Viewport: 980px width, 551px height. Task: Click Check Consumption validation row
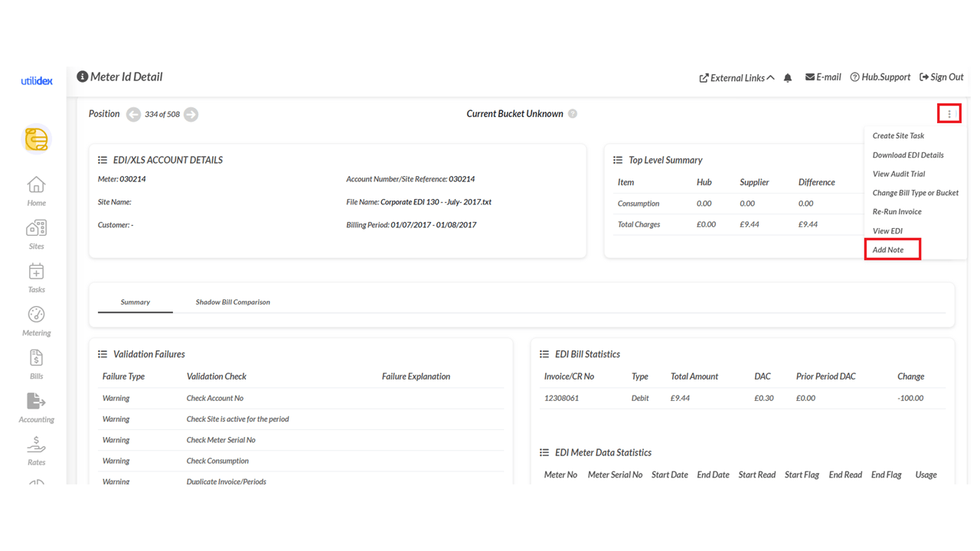tap(301, 461)
